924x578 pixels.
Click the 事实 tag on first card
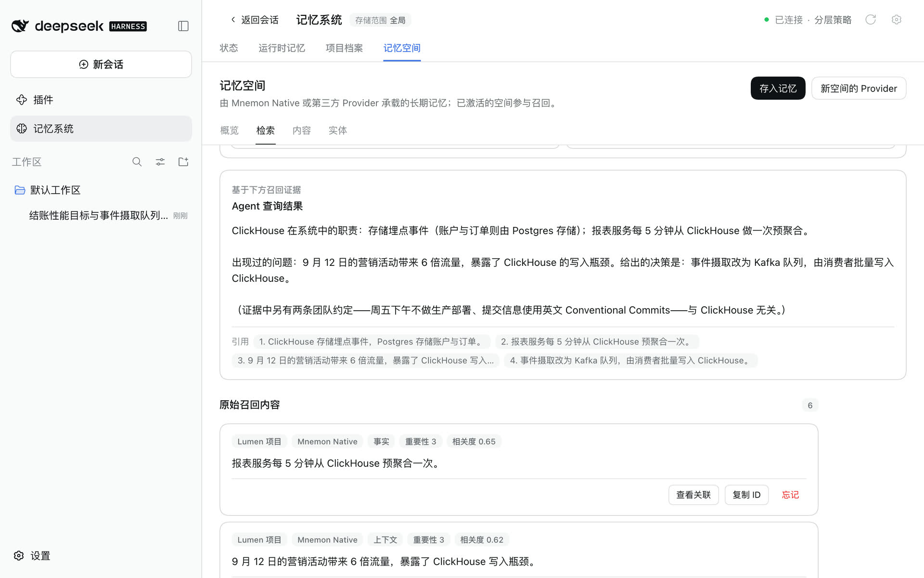pyautogui.click(x=381, y=442)
